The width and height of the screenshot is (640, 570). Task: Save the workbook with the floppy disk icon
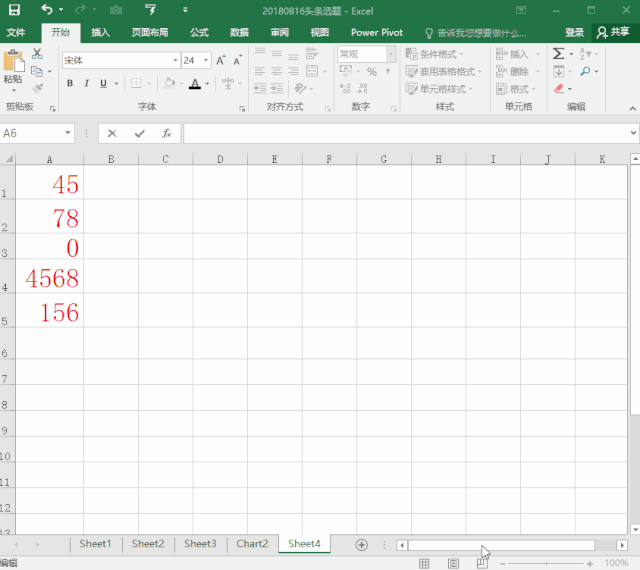click(14, 10)
